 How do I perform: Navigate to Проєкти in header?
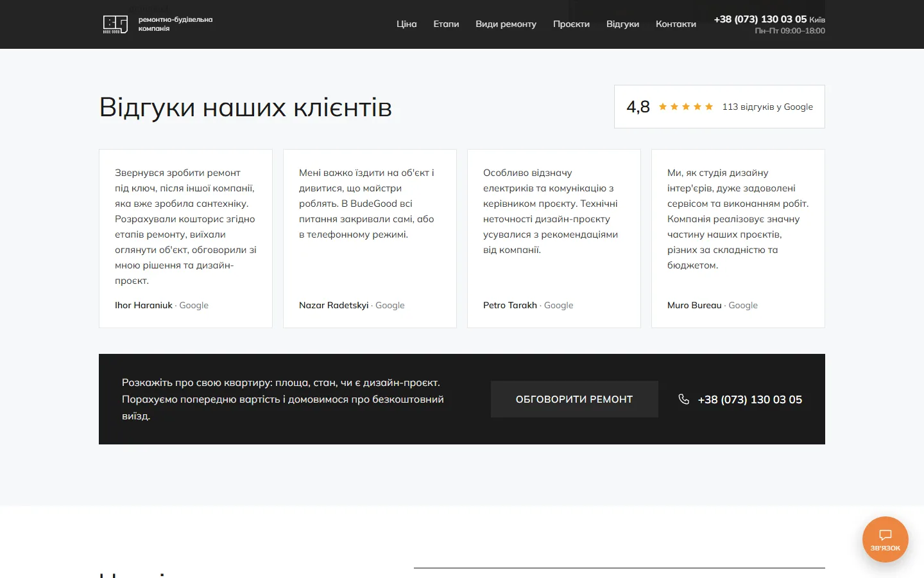(571, 24)
